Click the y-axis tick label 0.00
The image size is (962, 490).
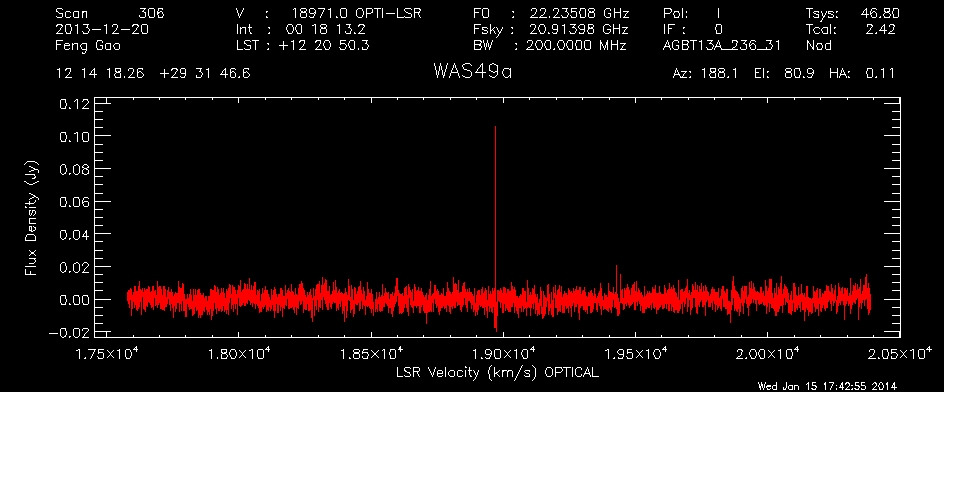(74, 301)
